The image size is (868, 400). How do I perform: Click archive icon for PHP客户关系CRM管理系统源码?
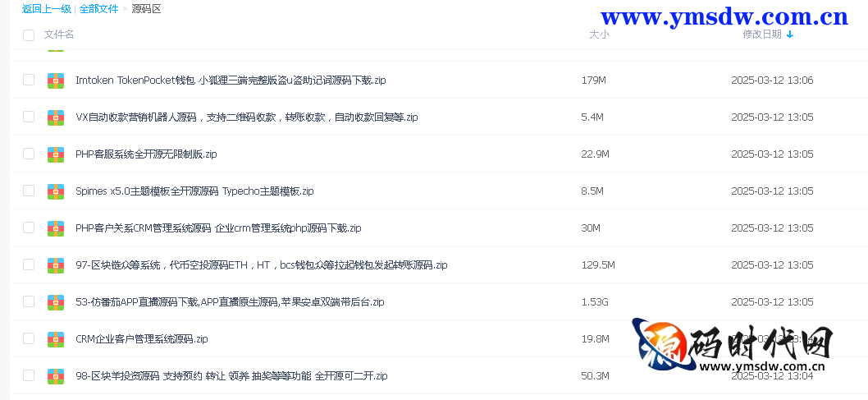click(x=56, y=228)
